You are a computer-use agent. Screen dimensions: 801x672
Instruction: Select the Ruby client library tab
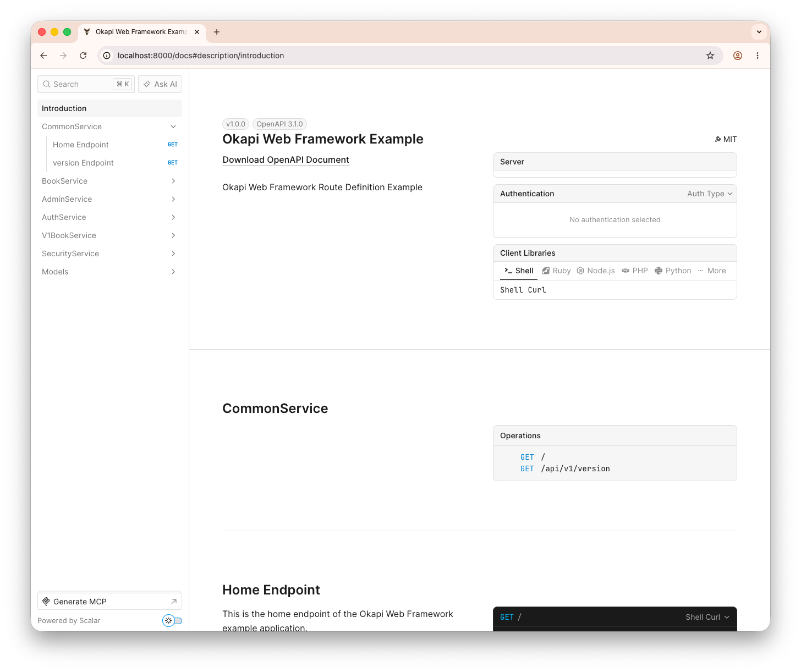click(x=556, y=271)
